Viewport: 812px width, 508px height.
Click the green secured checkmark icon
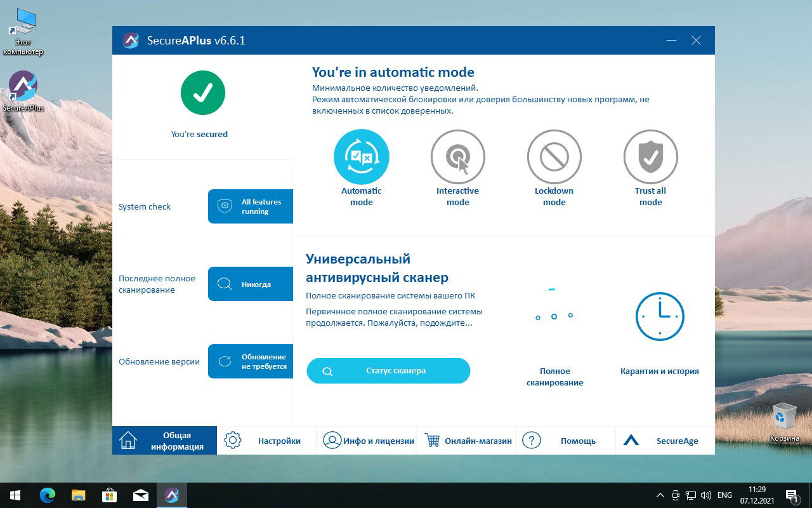click(x=203, y=93)
